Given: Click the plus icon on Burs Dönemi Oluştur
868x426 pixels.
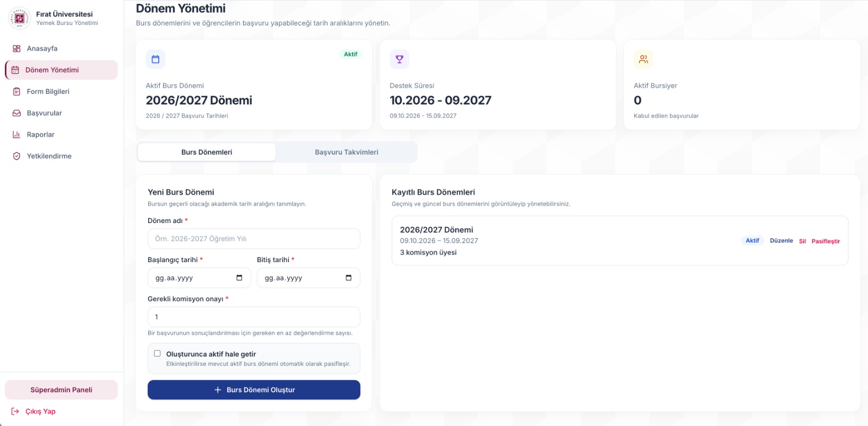Looking at the screenshot, I should (x=218, y=390).
